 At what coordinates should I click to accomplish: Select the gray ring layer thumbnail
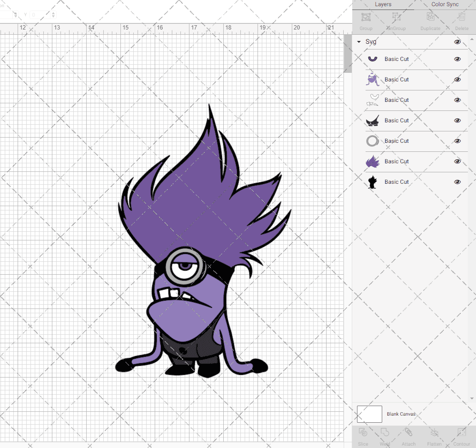click(373, 141)
